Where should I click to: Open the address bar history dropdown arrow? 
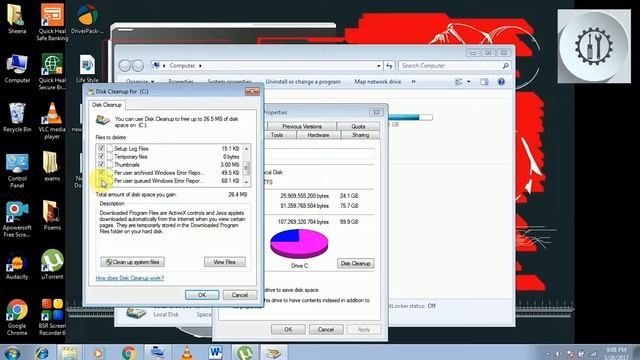pyautogui.click(x=379, y=66)
